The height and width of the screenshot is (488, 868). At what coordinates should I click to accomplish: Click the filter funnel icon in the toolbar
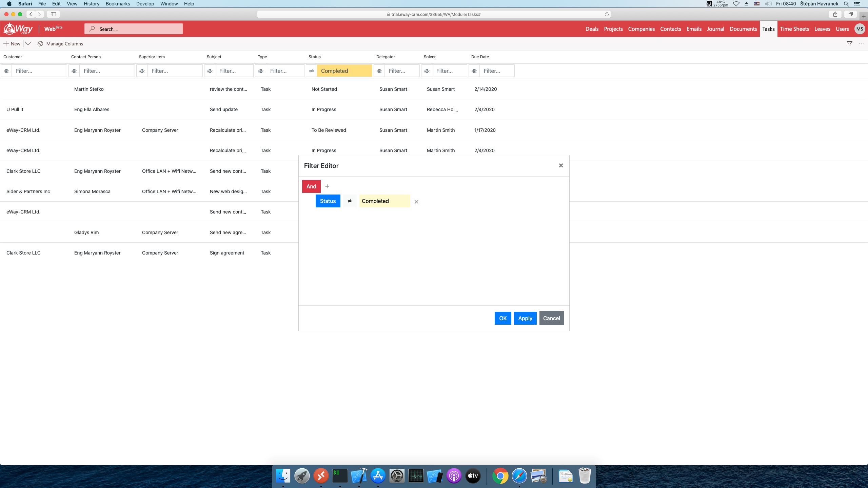click(849, 44)
